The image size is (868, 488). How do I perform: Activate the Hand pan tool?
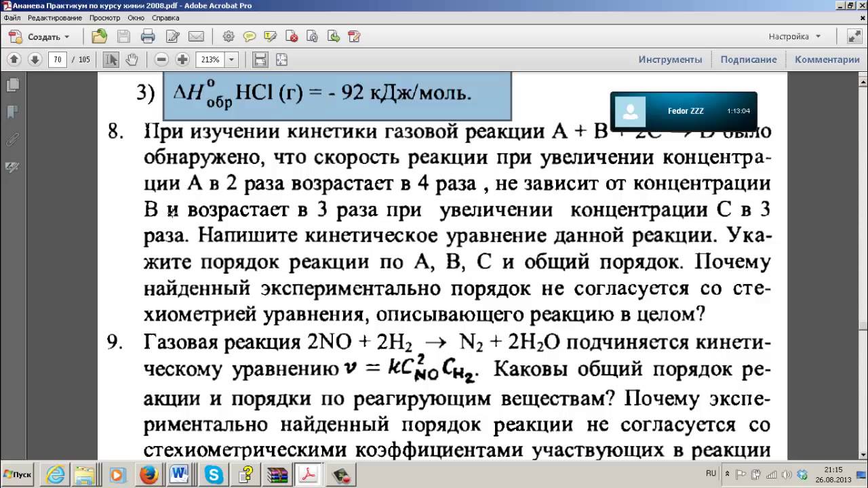(132, 60)
